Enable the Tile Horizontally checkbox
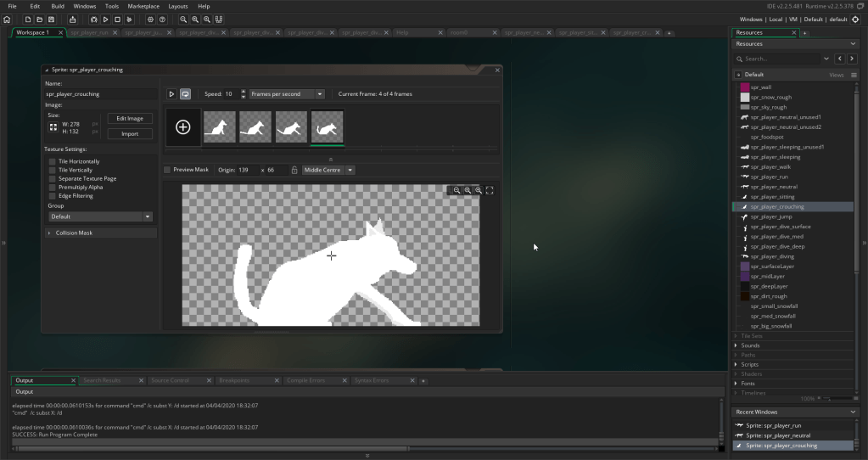Viewport: 868px width, 460px height. pyautogui.click(x=53, y=161)
